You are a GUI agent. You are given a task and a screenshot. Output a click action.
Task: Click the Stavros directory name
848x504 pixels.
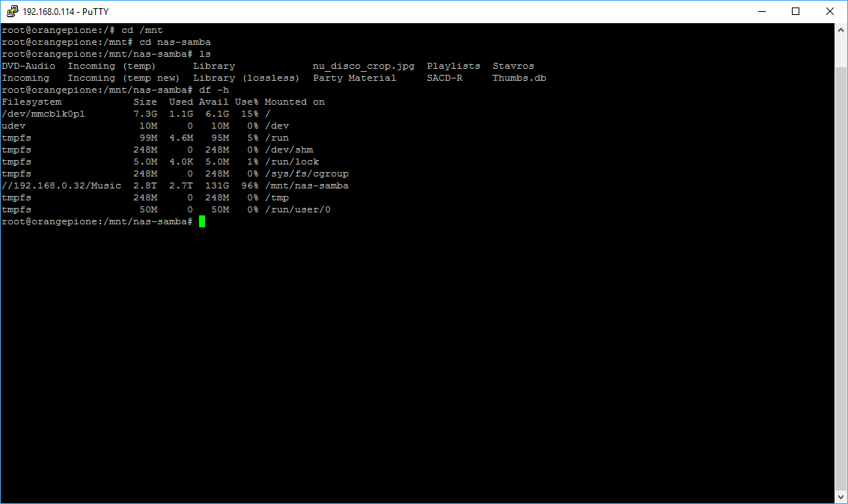pos(513,66)
